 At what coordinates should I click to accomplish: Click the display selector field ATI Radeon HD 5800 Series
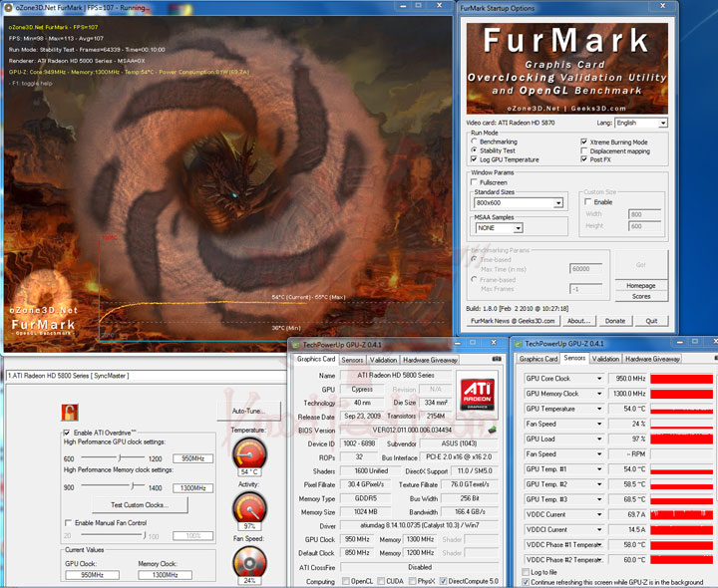[x=146, y=376]
